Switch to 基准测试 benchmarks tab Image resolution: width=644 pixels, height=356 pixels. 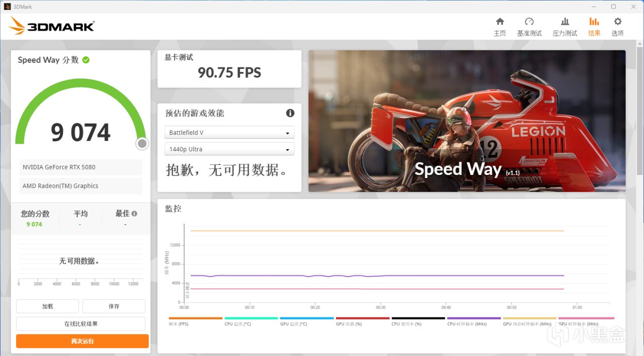(529, 27)
